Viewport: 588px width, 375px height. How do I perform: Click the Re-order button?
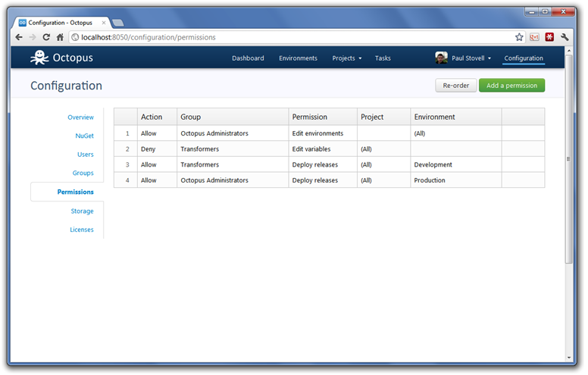[456, 86]
